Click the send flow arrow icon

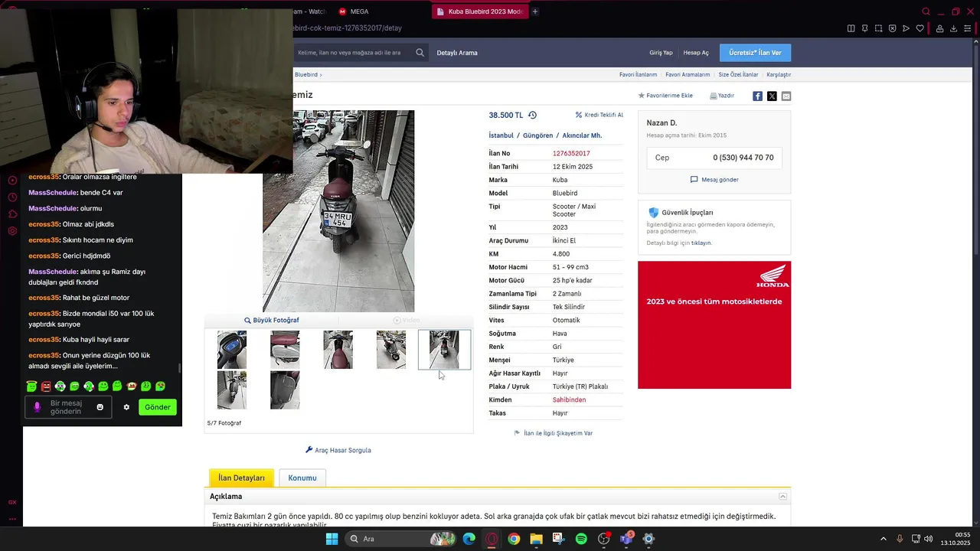[906, 28]
